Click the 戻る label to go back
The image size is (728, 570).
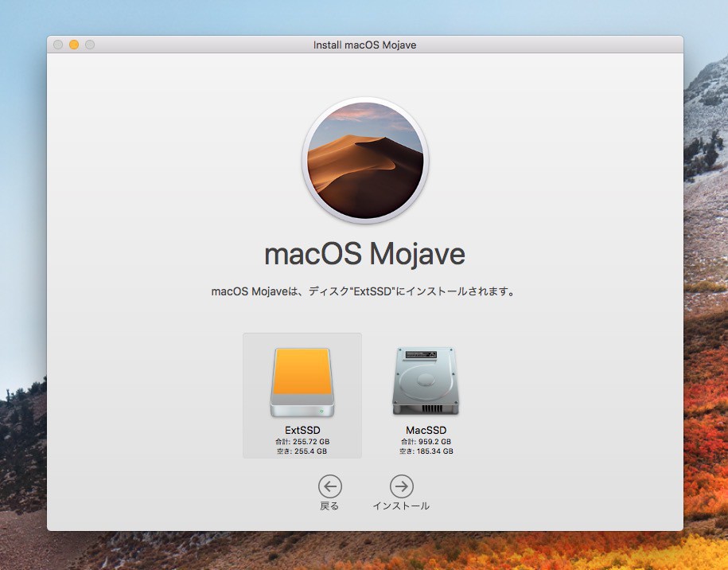pos(329,506)
